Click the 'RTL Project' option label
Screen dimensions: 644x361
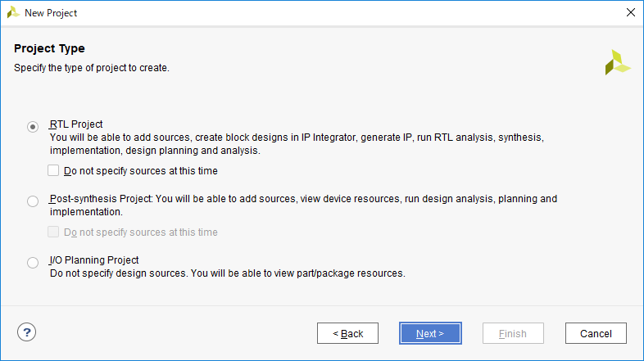click(75, 124)
